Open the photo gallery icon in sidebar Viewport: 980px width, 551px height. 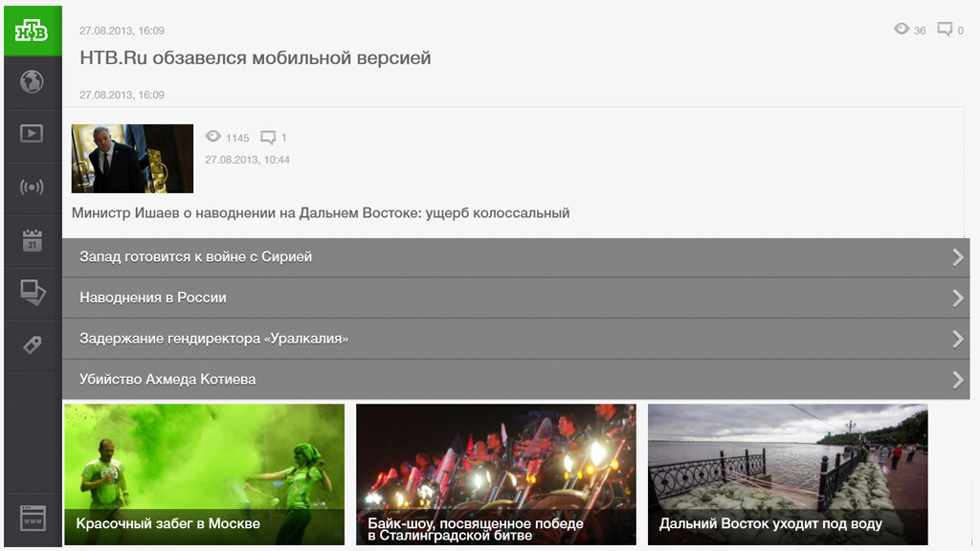[32, 291]
